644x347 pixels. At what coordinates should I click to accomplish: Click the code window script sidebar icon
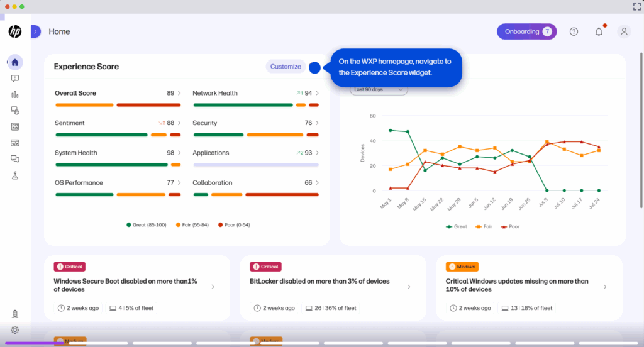[15, 143]
